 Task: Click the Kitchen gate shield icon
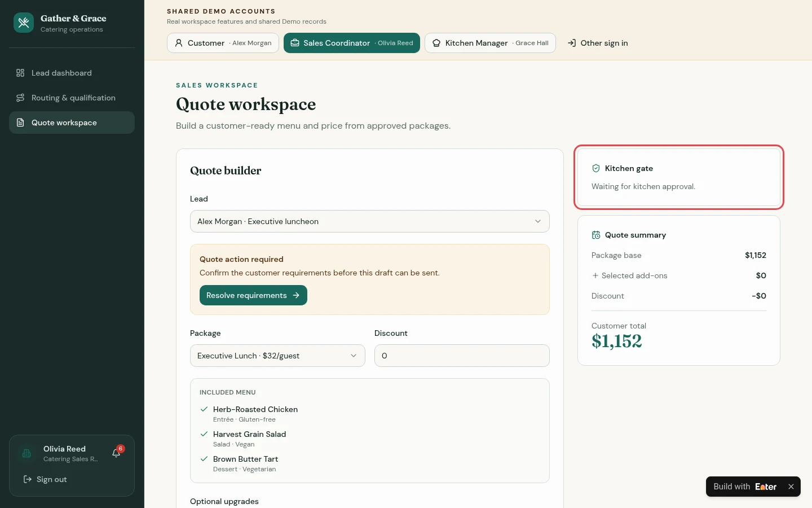pyautogui.click(x=596, y=168)
